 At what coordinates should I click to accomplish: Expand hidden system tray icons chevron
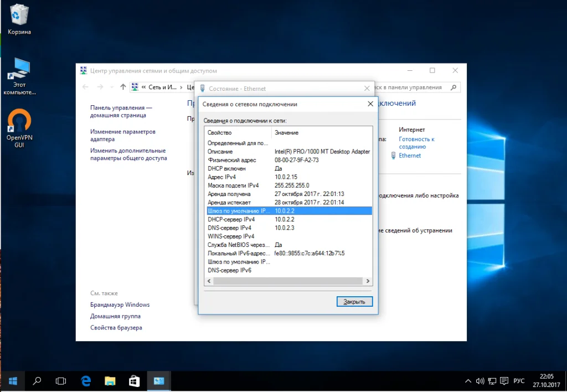coord(468,381)
